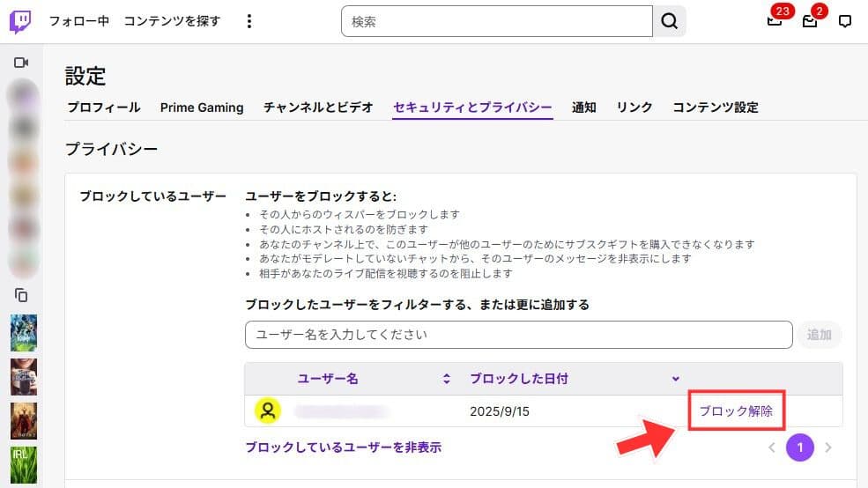The height and width of the screenshot is (488, 868).
Task: Open the blue game thumbnail in sidebar
Action: [x=24, y=332]
